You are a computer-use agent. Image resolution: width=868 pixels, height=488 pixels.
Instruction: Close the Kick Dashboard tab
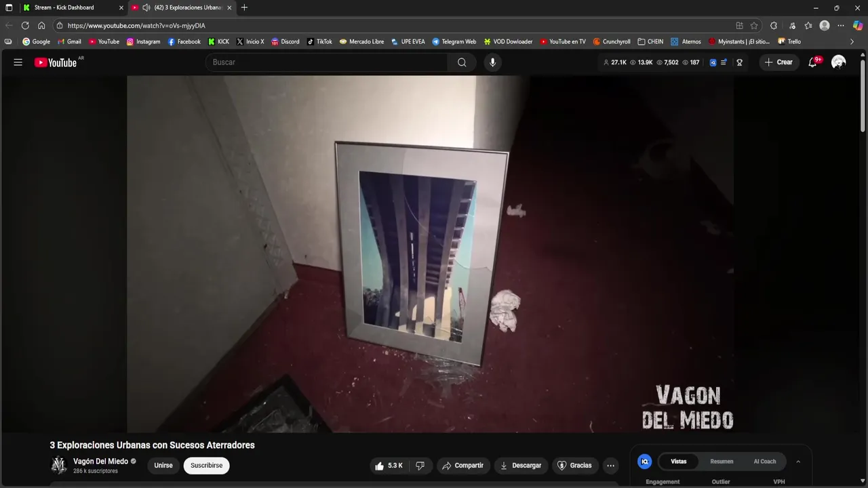[x=121, y=7]
